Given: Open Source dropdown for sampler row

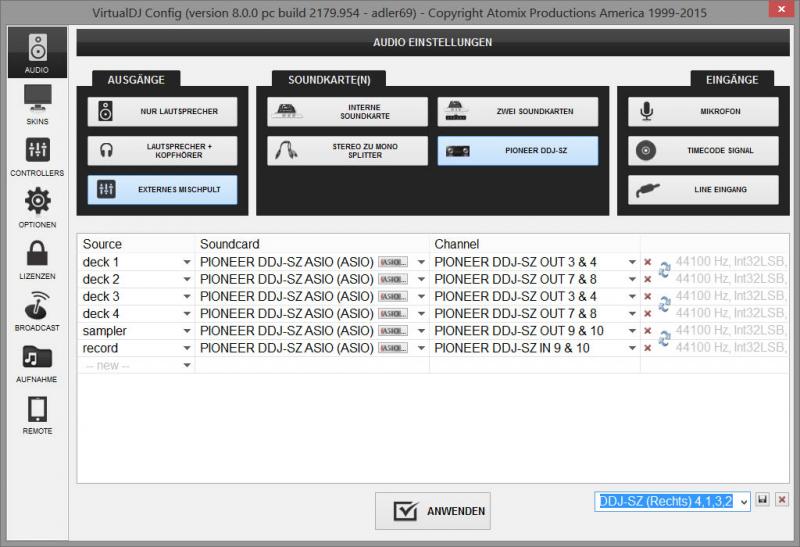Looking at the screenshot, I should pyautogui.click(x=187, y=331).
